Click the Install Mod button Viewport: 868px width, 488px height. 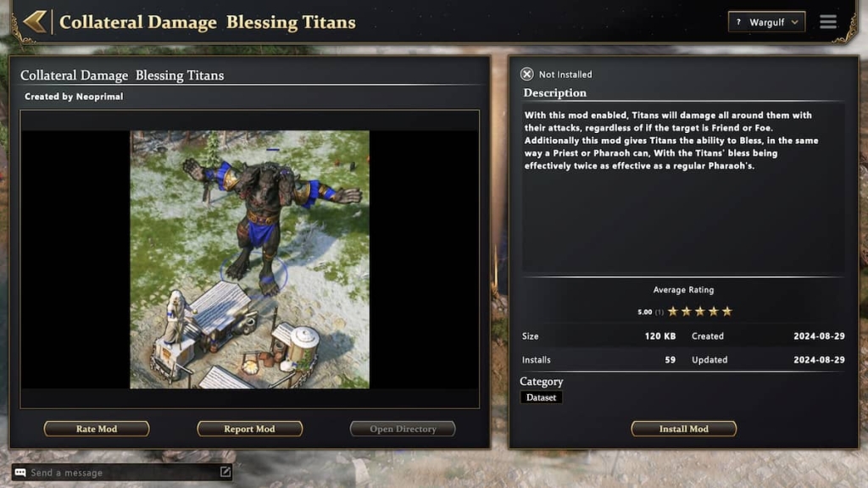684,429
